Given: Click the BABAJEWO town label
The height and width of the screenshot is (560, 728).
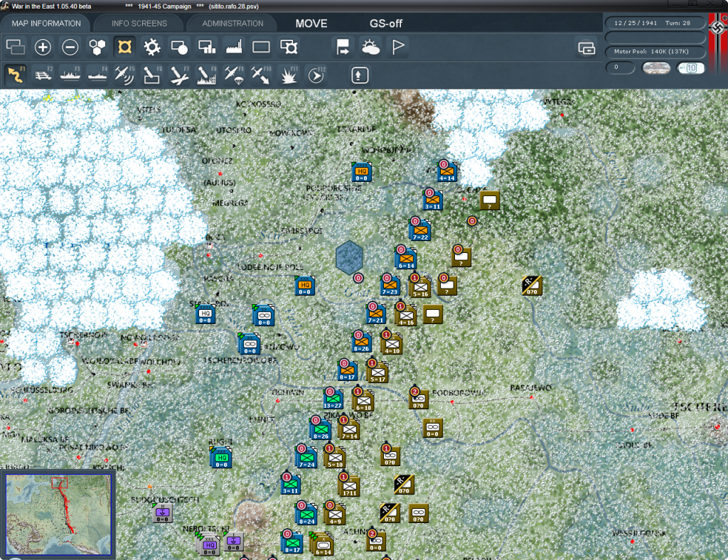Looking at the screenshot, I should [530, 388].
